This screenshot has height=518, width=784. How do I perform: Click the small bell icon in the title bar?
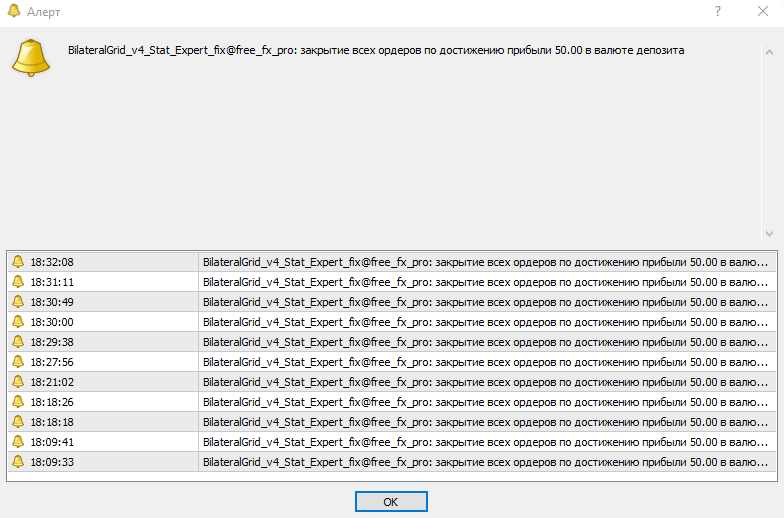click(x=14, y=11)
